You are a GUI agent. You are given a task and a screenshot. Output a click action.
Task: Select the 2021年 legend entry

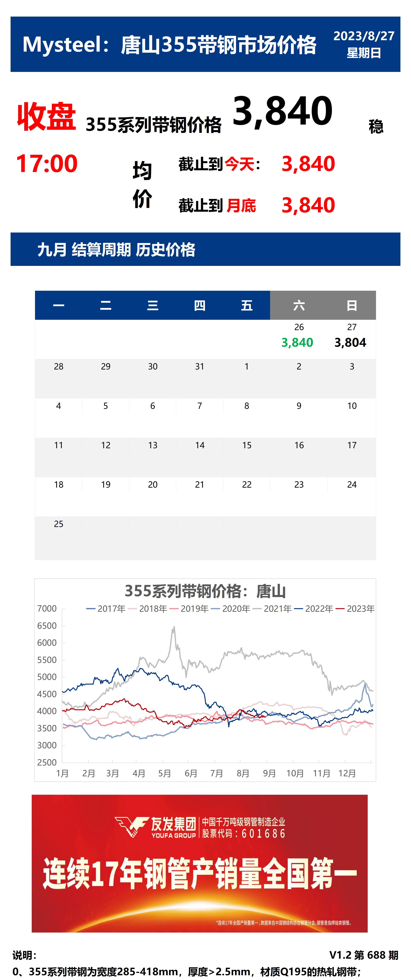[272, 609]
